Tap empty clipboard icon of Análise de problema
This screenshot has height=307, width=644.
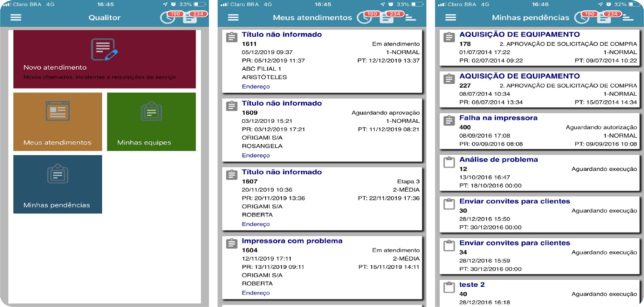pyautogui.click(x=449, y=162)
